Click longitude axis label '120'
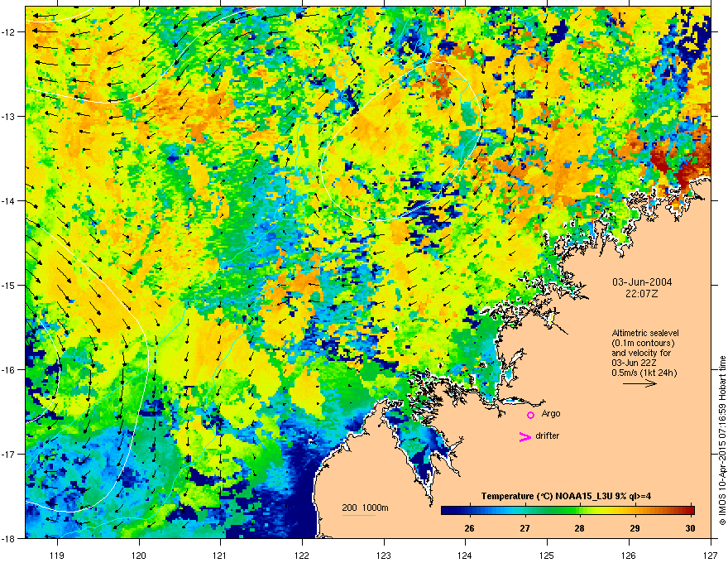This screenshot has width=728, height=563. click(139, 555)
